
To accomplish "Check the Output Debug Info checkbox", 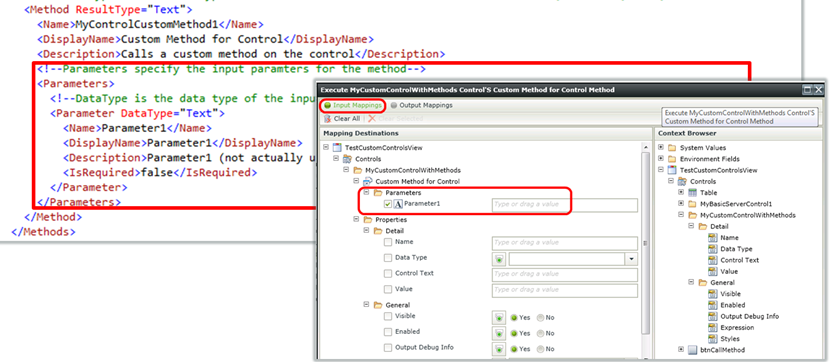I will (388, 348).
